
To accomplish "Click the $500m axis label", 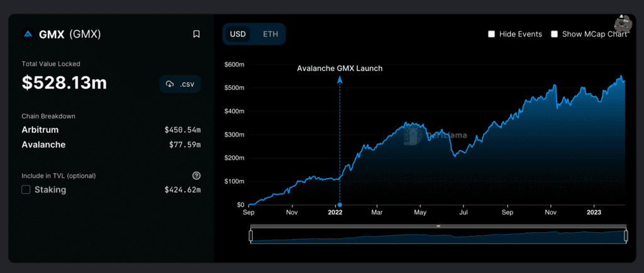I will (x=235, y=88).
